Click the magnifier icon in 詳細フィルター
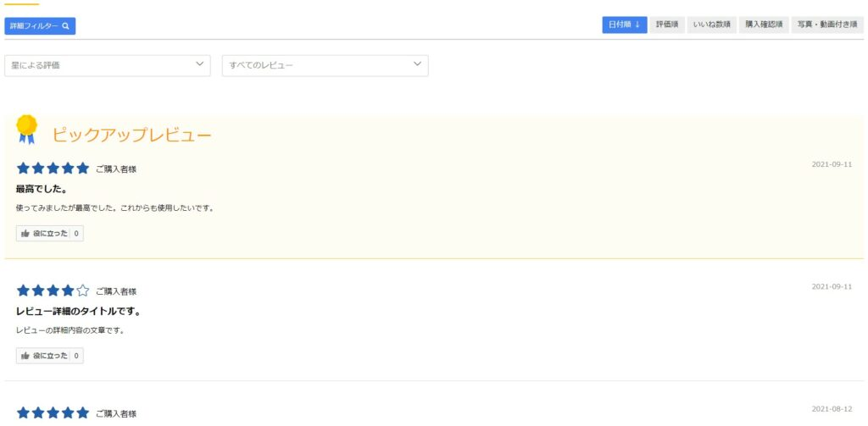Viewport: 868px width, 426px height. click(x=65, y=26)
